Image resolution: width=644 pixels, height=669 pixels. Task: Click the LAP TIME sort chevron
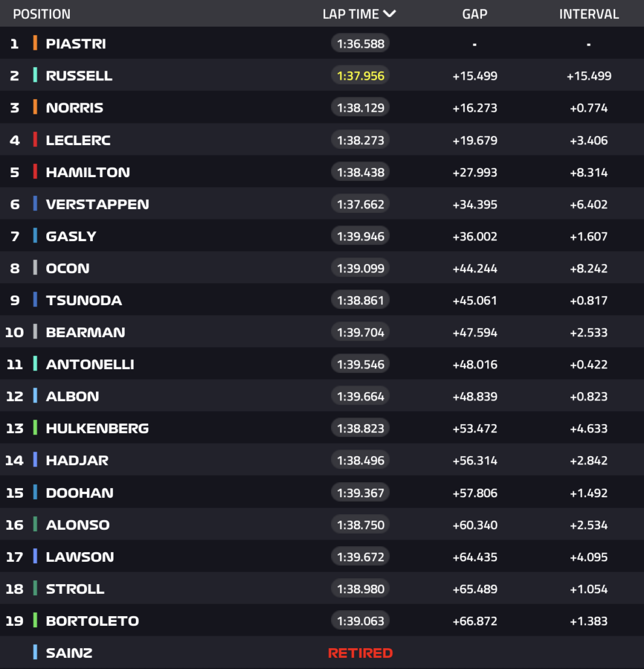(x=390, y=14)
